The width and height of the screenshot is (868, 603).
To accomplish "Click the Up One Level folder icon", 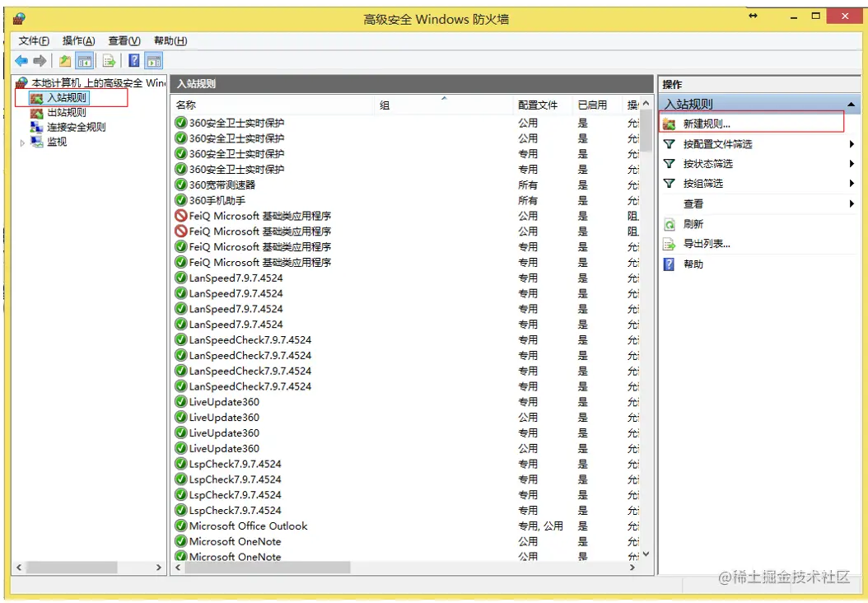I will point(65,61).
